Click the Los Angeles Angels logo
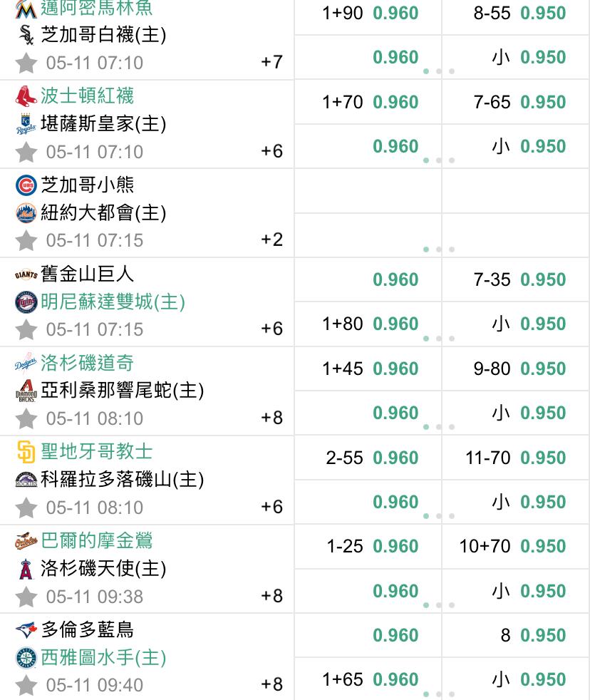 26,569
